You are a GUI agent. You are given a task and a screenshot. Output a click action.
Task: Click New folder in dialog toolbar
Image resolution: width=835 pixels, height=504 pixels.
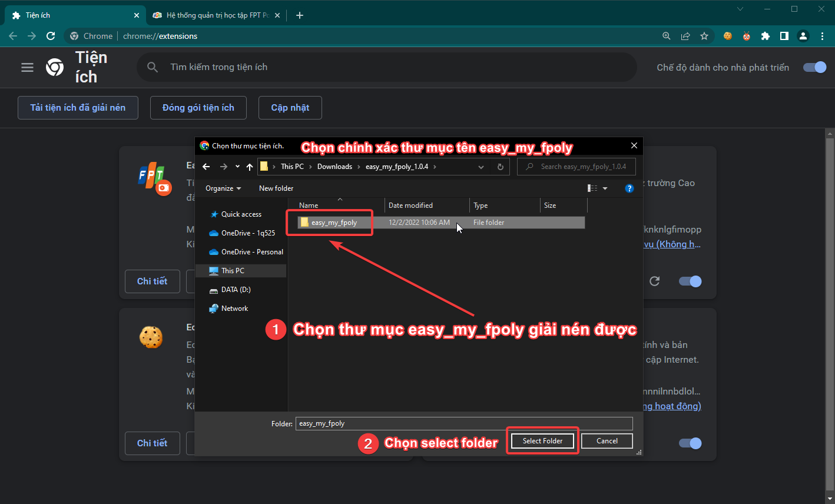click(276, 188)
